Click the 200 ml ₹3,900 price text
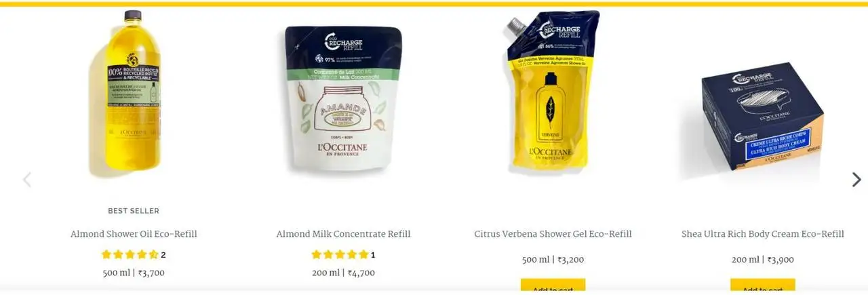This screenshot has width=868, height=295. 763,260
